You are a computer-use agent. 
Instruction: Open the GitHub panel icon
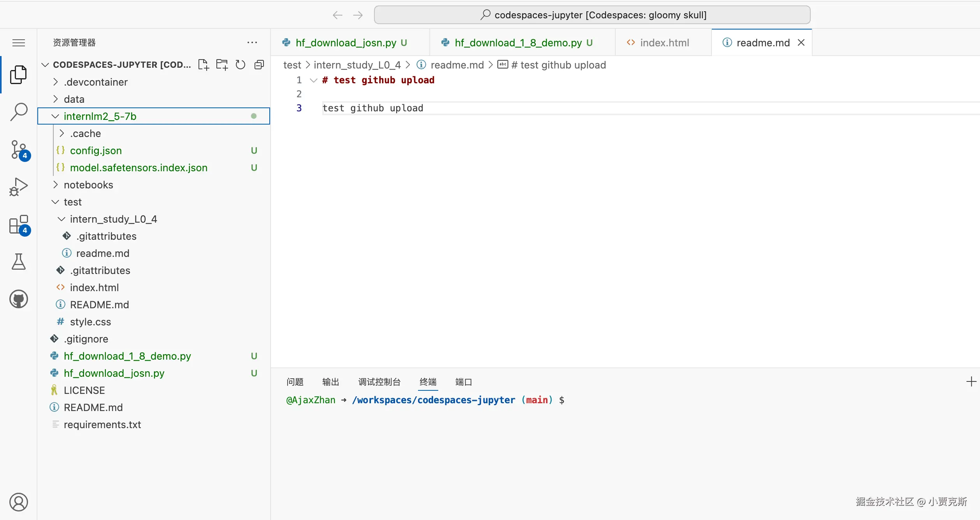[19, 299]
